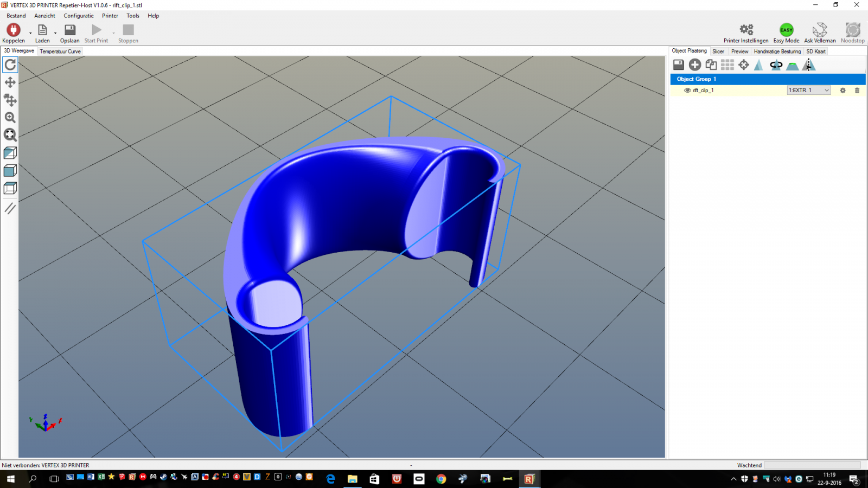
Task: Open the Help menu
Action: click(x=154, y=16)
